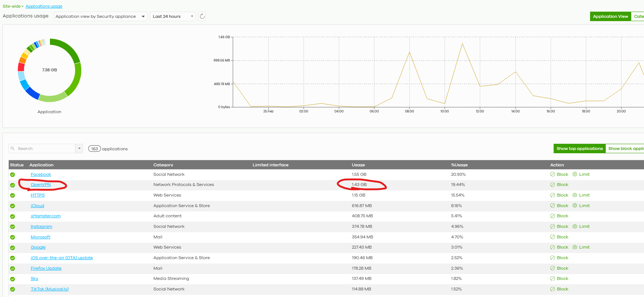The height and width of the screenshot is (297, 644).
Task: Click the block icon in the OpenVPN row
Action: click(553, 185)
